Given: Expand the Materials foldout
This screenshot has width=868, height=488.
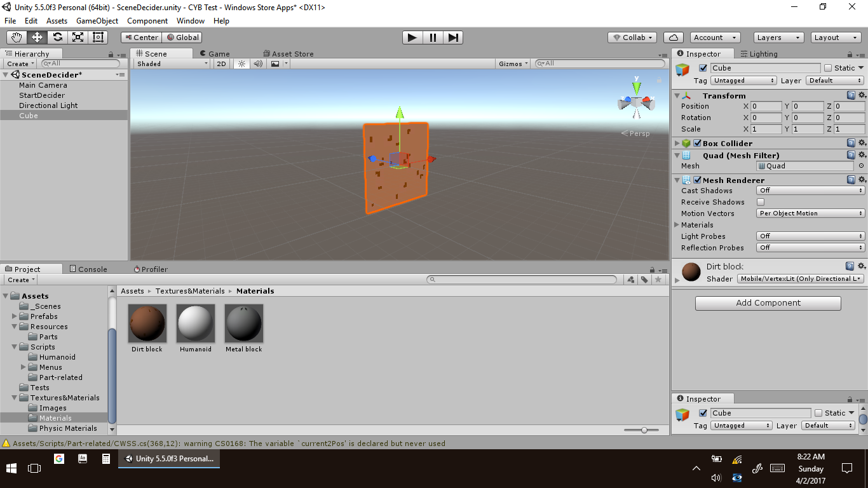Looking at the screenshot, I should point(677,225).
